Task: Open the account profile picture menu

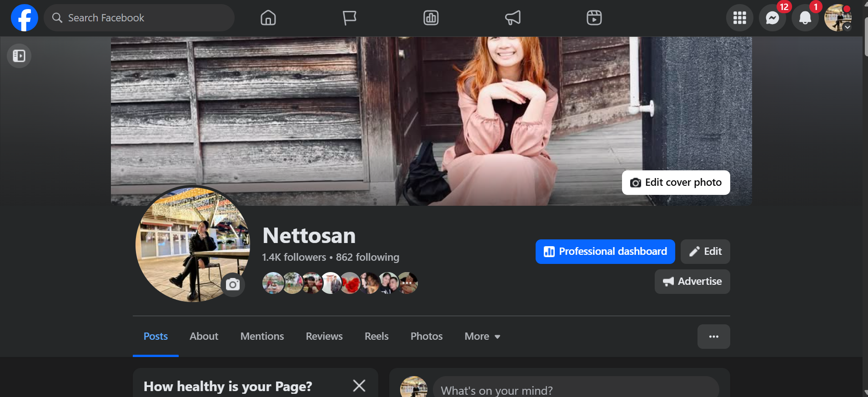Action: pos(838,18)
